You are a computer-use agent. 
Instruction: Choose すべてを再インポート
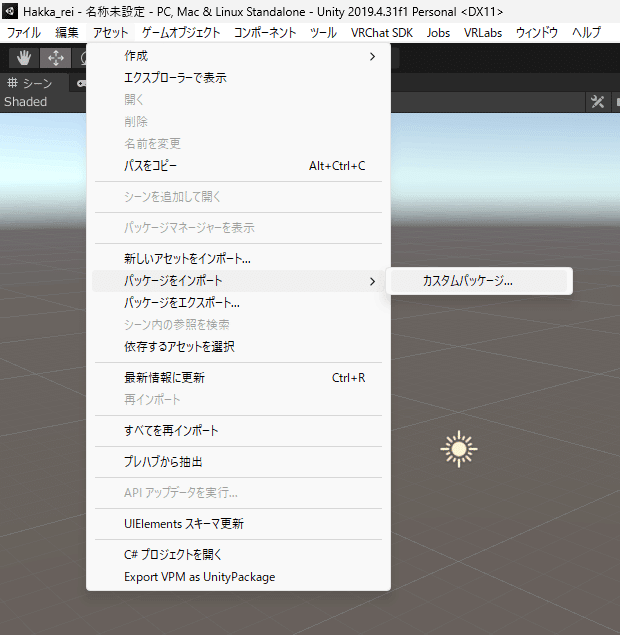tap(238, 430)
